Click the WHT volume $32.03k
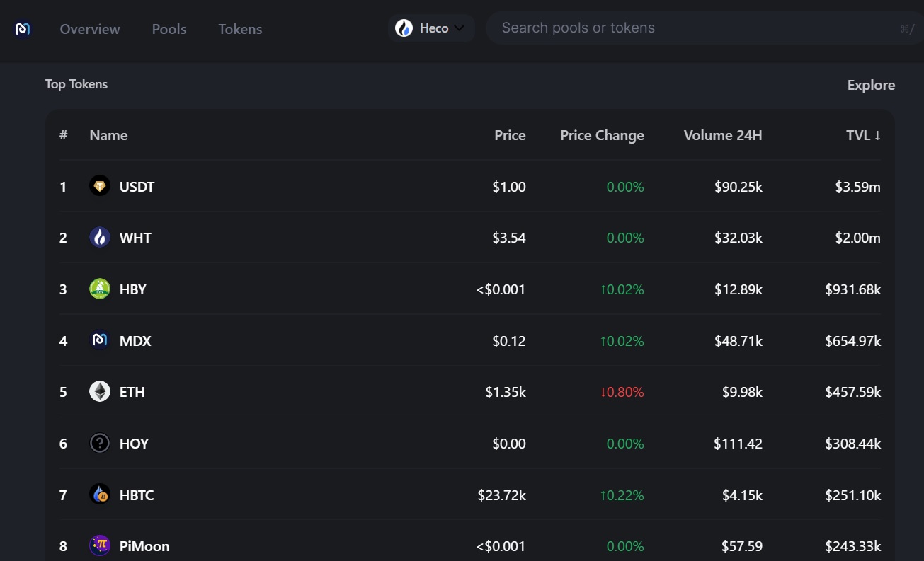 (x=738, y=238)
